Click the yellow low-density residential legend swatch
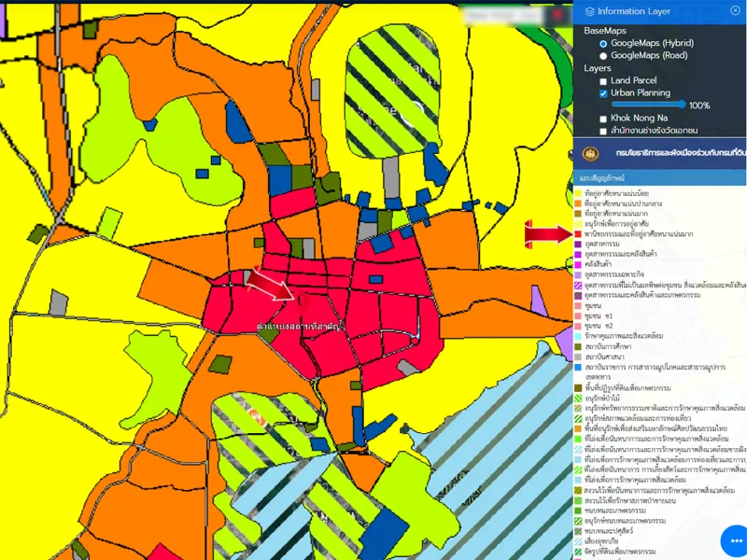Image resolution: width=747 pixels, height=560 pixels. [x=579, y=193]
